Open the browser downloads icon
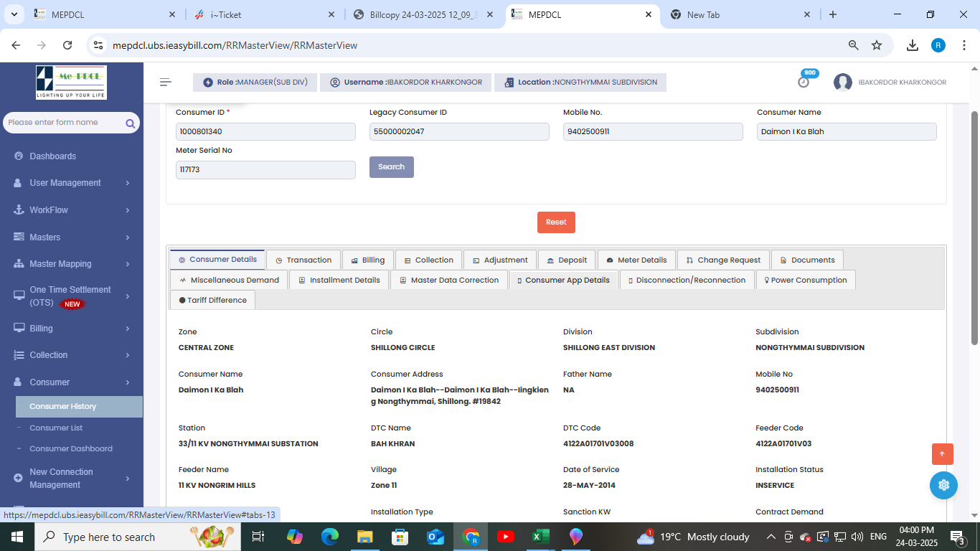 [x=913, y=45]
